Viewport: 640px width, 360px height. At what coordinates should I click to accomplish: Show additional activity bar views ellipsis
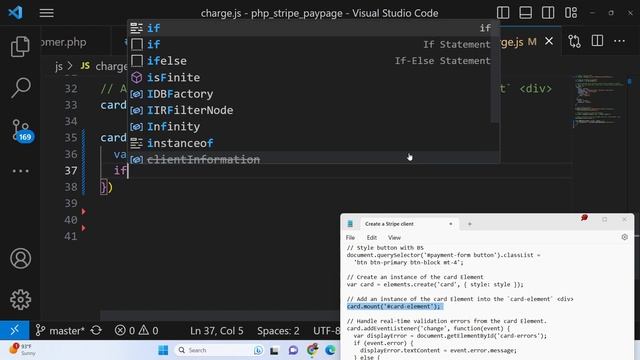[x=20, y=171]
